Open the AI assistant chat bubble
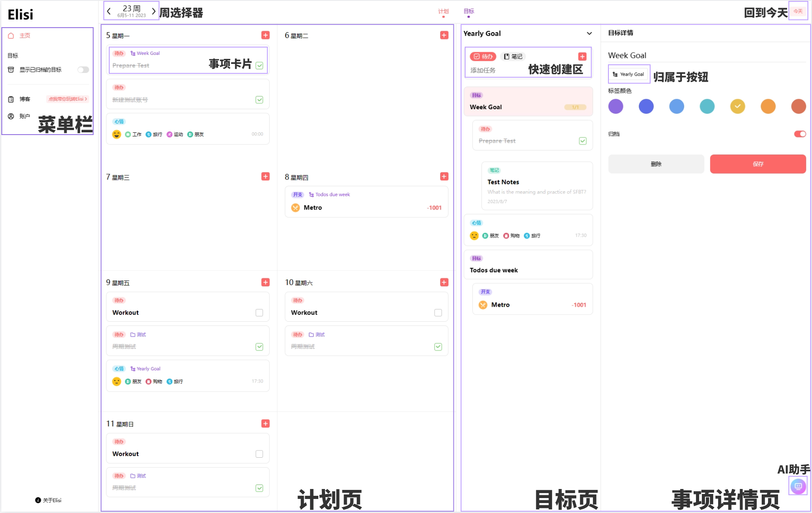The width and height of the screenshot is (812, 513). point(798,486)
